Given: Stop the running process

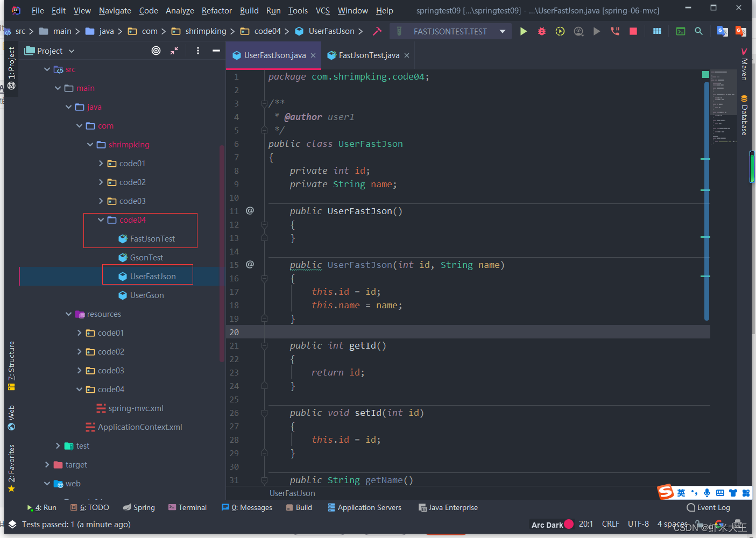Looking at the screenshot, I should pyautogui.click(x=633, y=31).
